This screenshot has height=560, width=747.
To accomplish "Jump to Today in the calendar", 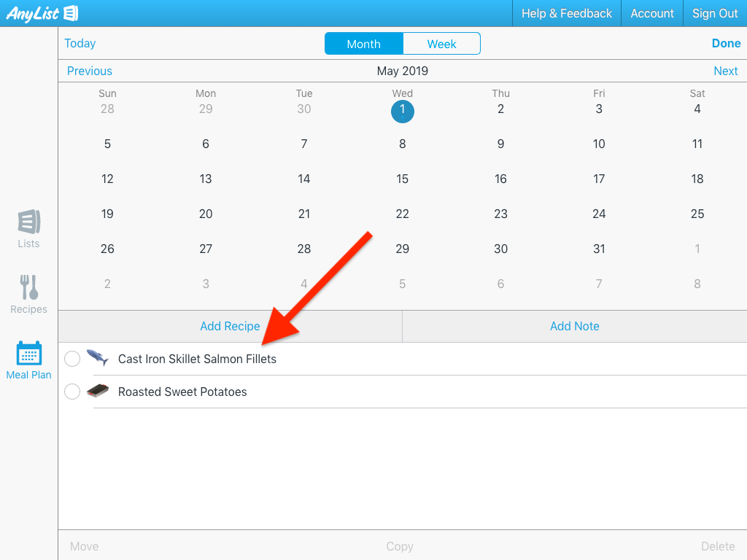I will click(80, 43).
